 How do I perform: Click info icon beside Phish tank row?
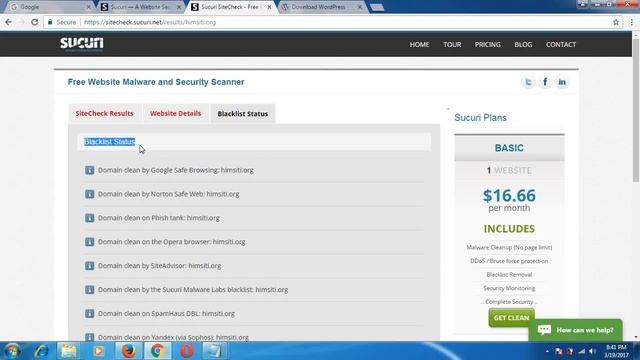point(89,218)
